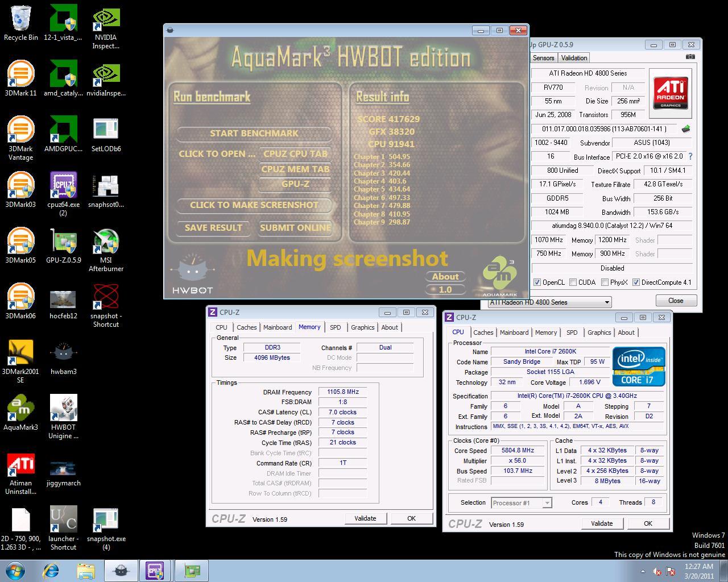This screenshot has height=582, width=728.
Task: Click the volume icon in system tray
Action: pyautogui.click(x=656, y=571)
